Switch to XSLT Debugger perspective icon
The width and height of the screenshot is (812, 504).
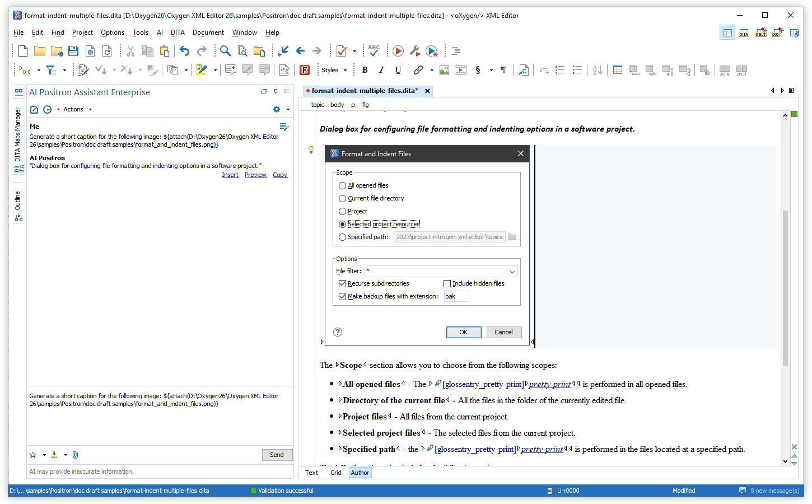click(x=760, y=32)
